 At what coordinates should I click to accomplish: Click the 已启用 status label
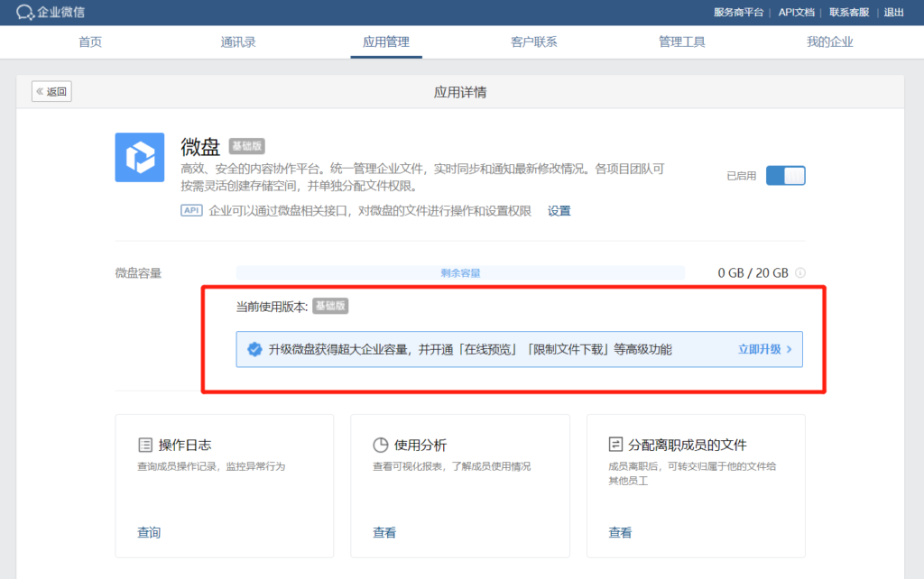(742, 176)
